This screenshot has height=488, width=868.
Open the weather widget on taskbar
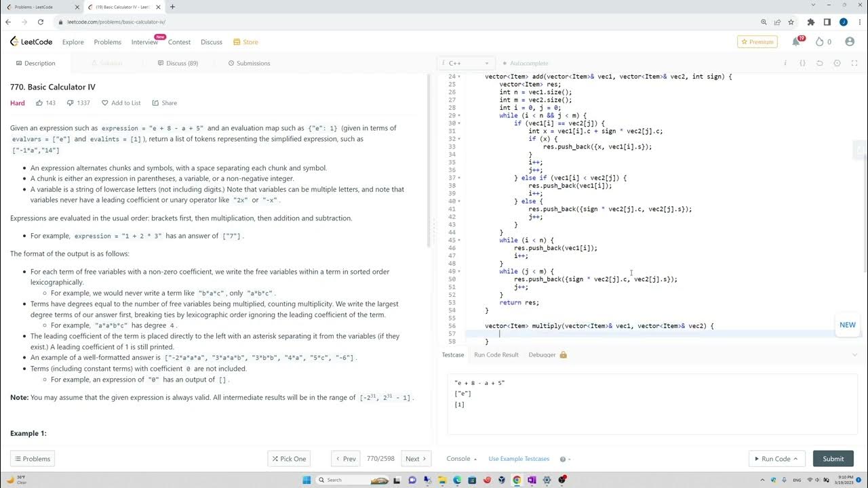pos(16,480)
